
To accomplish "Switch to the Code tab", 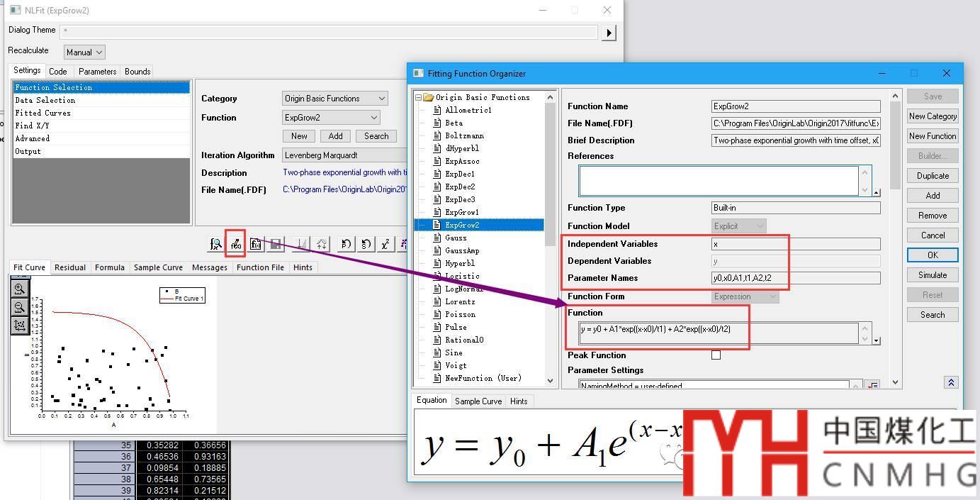I will coord(58,72).
